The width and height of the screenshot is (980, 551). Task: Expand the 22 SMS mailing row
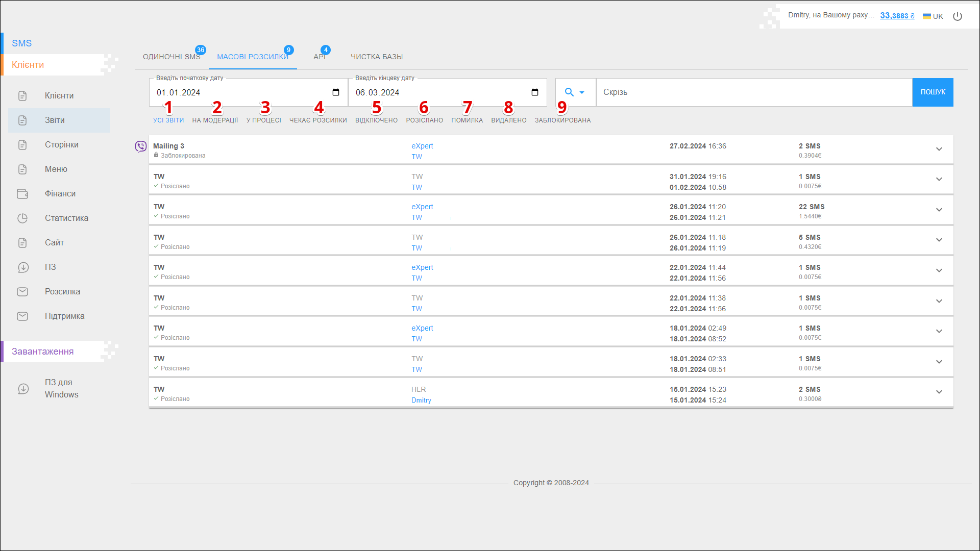pyautogui.click(x=939, y=210)
